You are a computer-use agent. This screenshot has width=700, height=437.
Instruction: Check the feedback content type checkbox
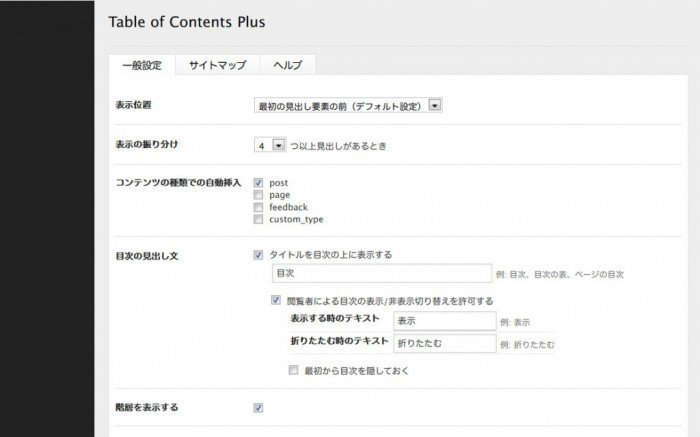tap(259, 207)
